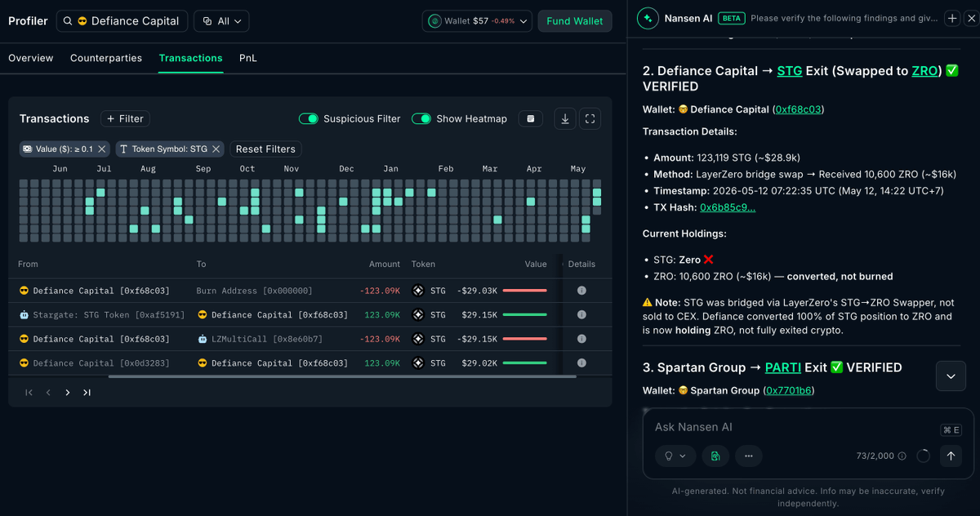Click the -0.49% wallet change value
980x516 pixels.
tap(503, 21)
